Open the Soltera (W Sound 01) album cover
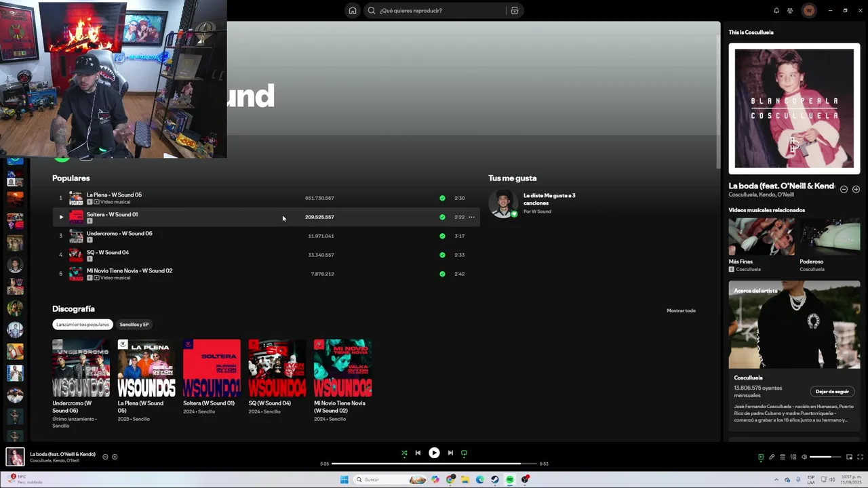The width and height of the screenshot is (868, 488). (x=212, y=368)
